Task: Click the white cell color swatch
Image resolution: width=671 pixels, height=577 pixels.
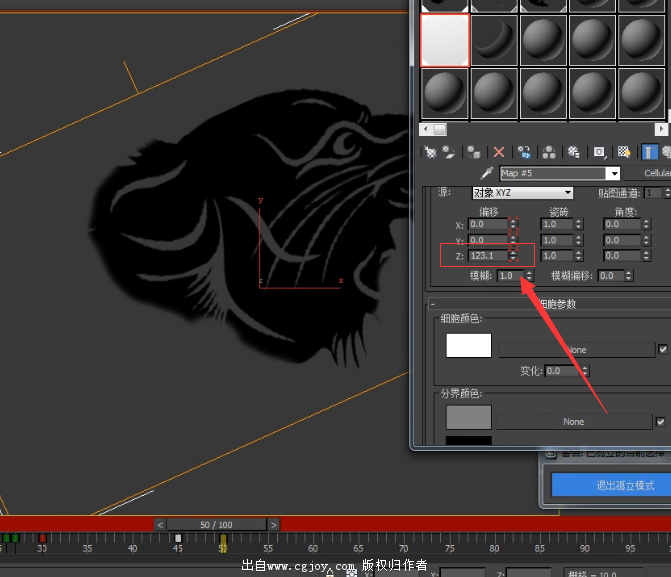Action: [x=468, y=346]
